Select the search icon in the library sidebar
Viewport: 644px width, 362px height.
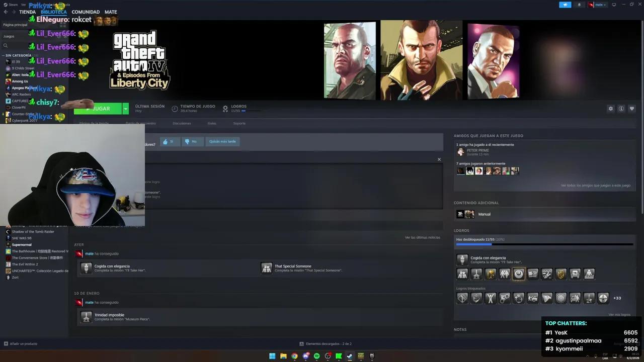click(5, 45)
